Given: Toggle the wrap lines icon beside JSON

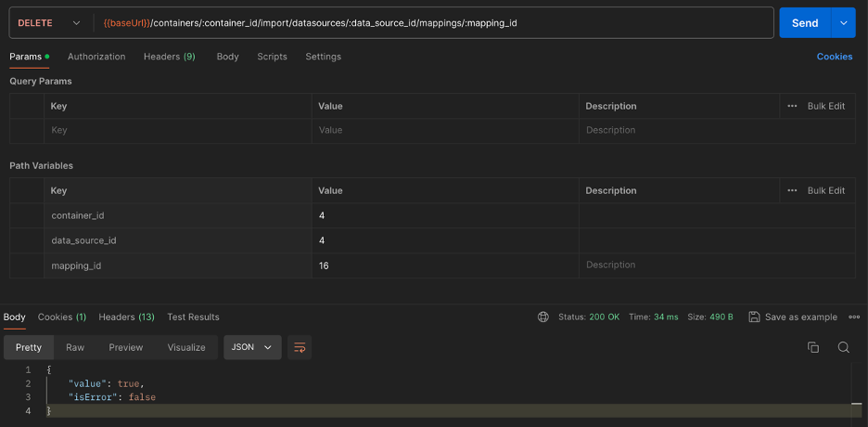Looking at the screenshot, I should point(300,347).
